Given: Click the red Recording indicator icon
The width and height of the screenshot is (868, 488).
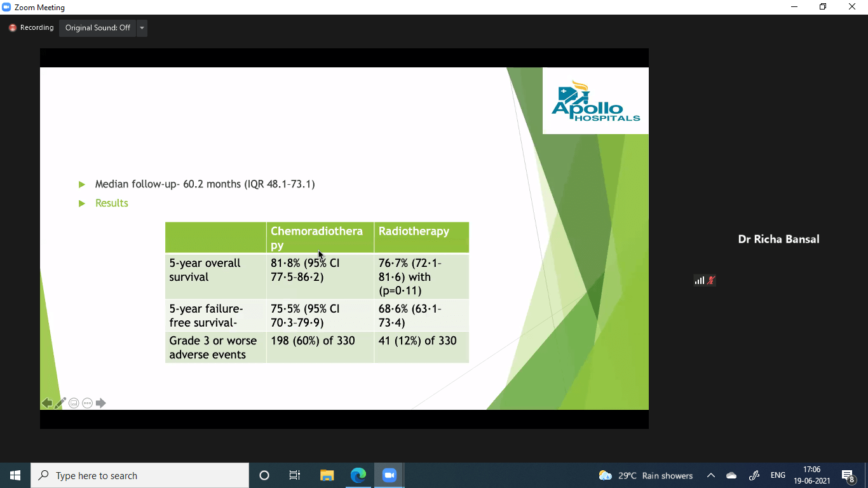Looking at the screenshot, I should pos(12,28).
